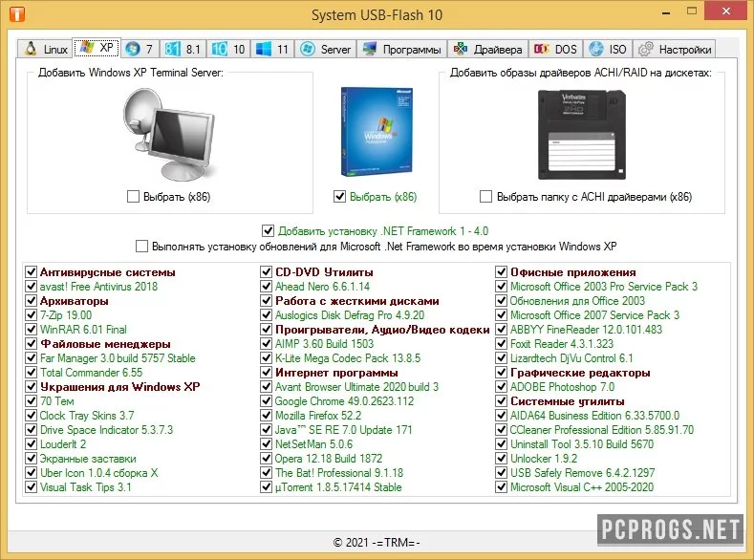Screen dimensions: 754x560
Task: Toggle Работа с жесткими дисками category
Action: point(267,301)
